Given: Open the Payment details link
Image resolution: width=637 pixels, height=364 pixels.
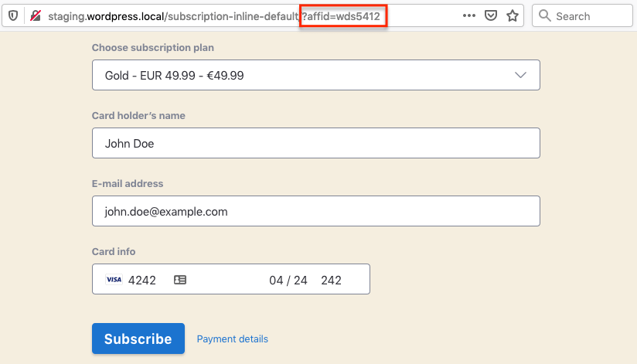Looking at the screenshot, I should click(x=232, y=339).
